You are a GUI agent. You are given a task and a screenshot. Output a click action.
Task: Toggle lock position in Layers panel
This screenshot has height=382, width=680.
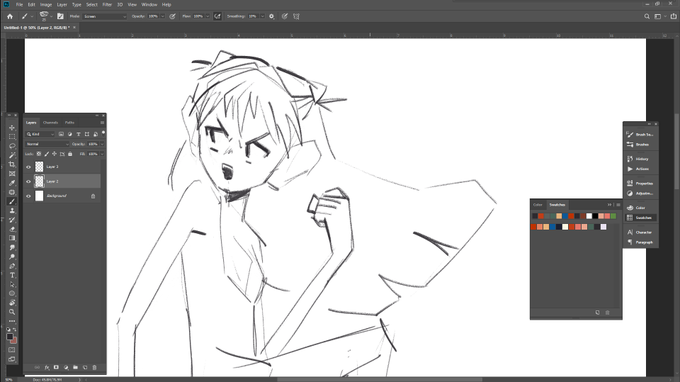pyautogui.click(x=54, y=154)
